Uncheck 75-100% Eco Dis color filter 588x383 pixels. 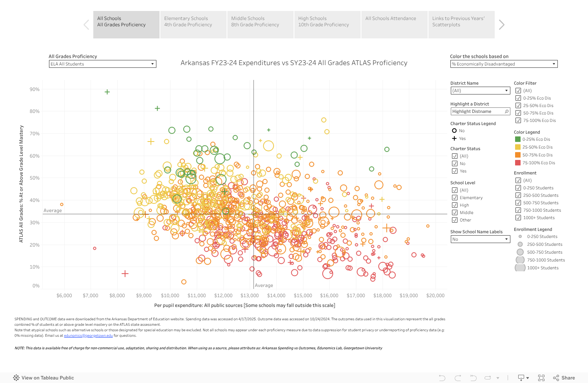click(518, 120)
